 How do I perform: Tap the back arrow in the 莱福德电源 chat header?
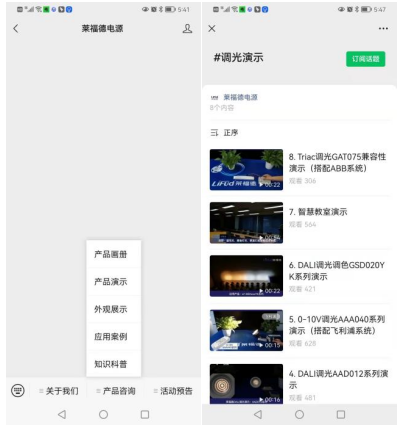(16, 29)
